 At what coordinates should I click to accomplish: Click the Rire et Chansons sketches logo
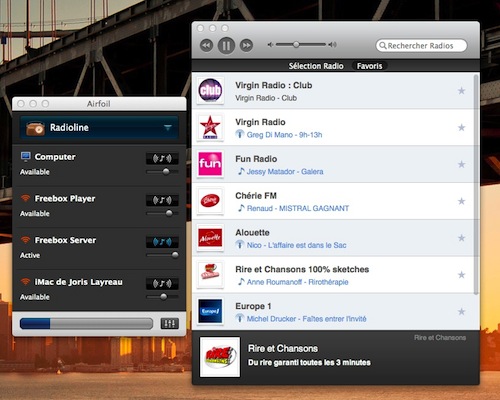(210, 275)
